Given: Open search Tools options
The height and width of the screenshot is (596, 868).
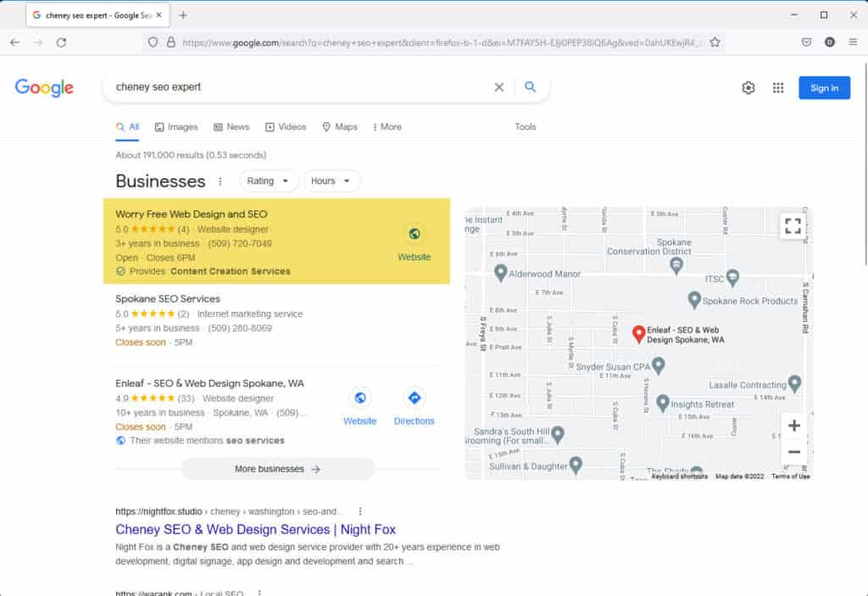Looking at the screenshot, I should (x=526, y=127).
